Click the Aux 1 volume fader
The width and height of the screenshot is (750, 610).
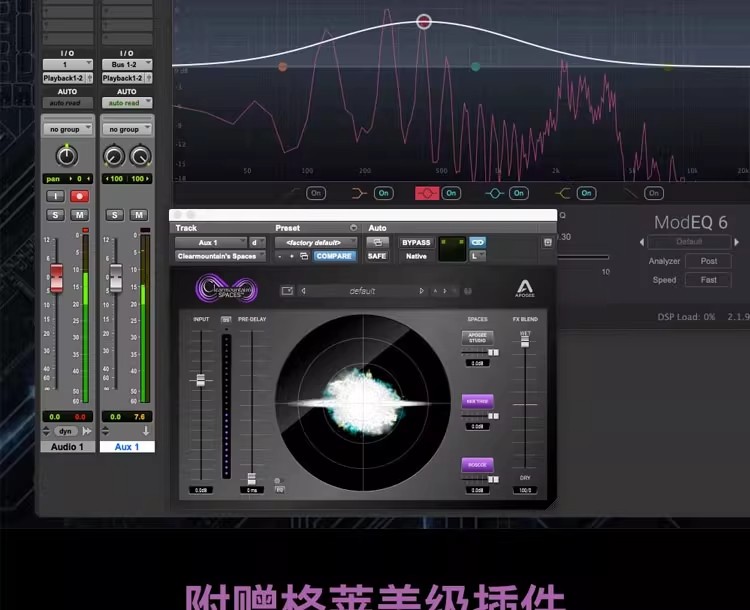(x=116, y=277)
